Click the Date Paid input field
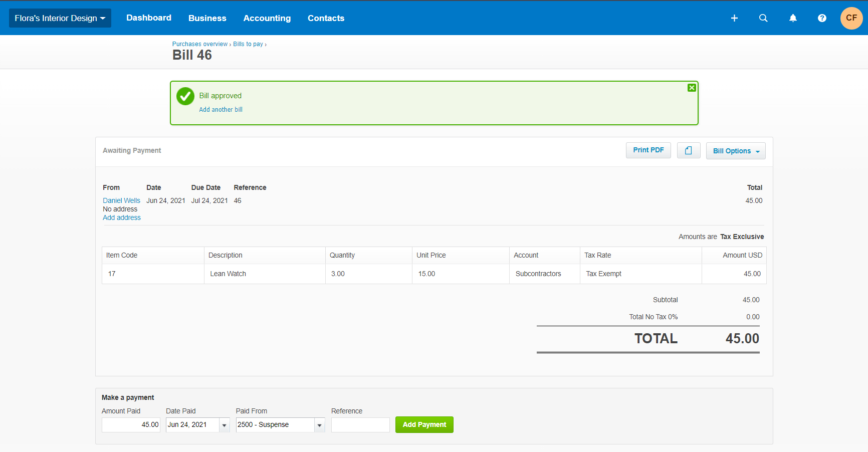 [x=193, y=424]
